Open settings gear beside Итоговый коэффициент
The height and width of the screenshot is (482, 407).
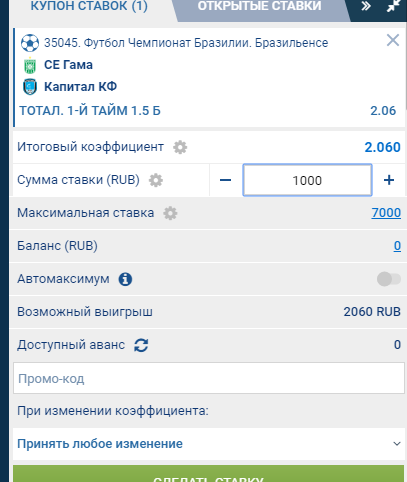[x=180, y=147]
